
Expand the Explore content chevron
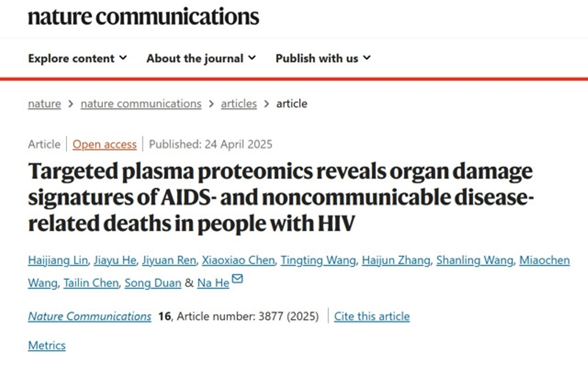click(123, 58)
